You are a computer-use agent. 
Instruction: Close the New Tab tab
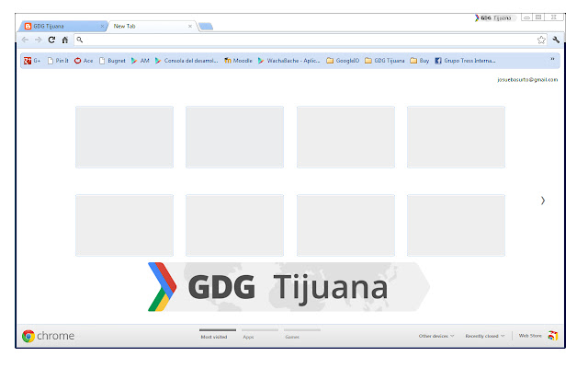190,27
